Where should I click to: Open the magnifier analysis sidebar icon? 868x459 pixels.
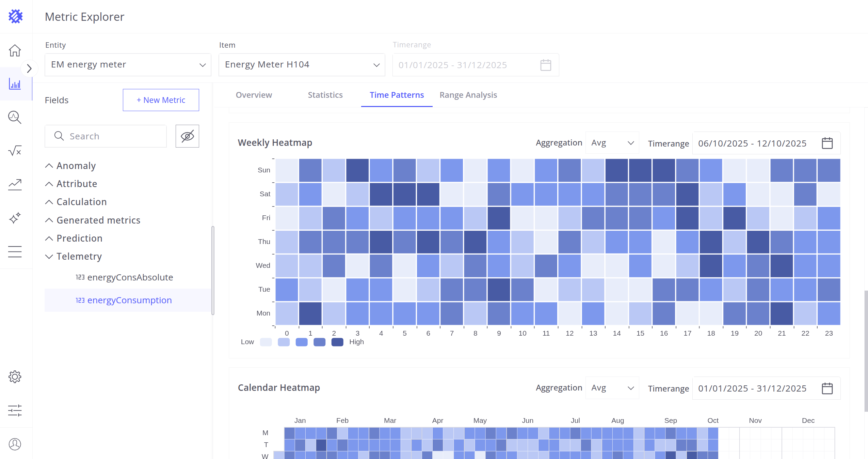pos(15,117)
